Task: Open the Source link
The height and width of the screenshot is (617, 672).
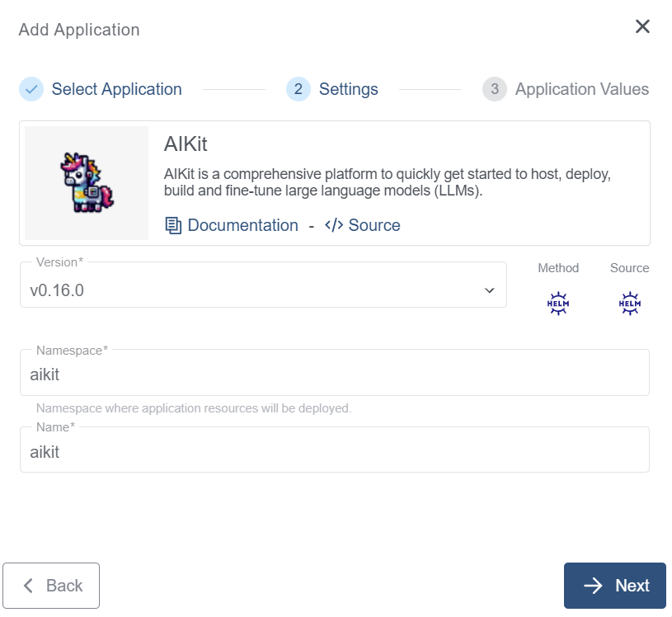Action: pyautogui.click(x=373, y=225)
